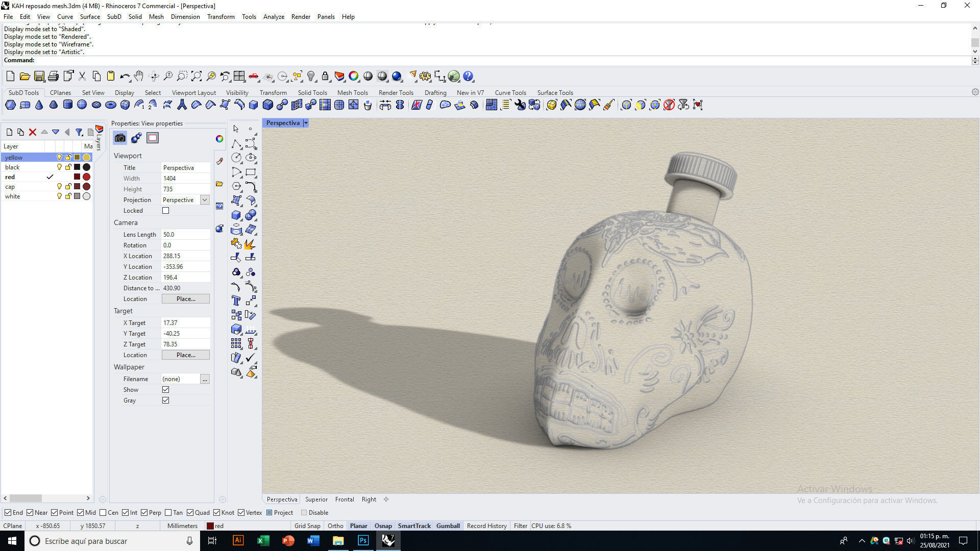The width and height of the screenshot is (980, 551).
Task: Click the SubD cylinder primitive icon
Action: click(67, 105)
